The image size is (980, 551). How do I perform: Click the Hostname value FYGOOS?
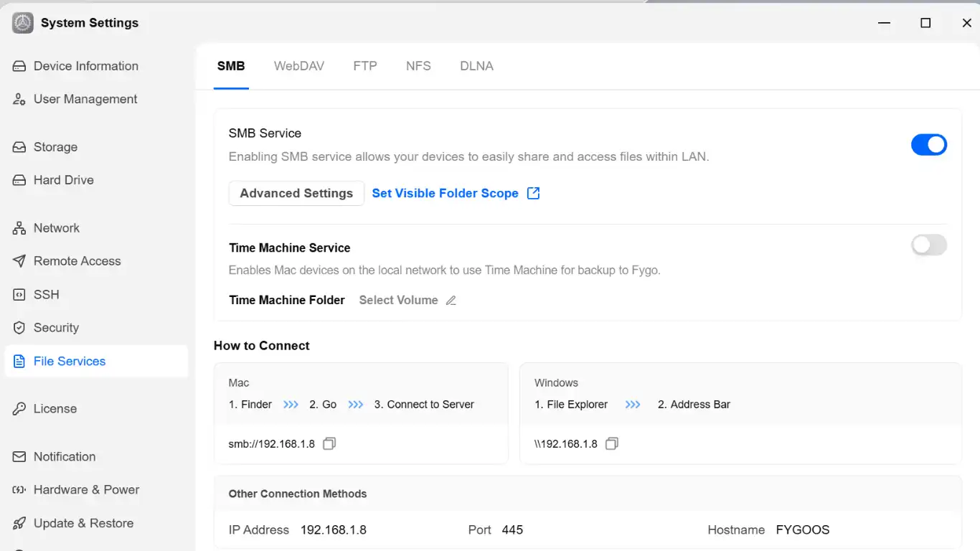pos(803,530)
